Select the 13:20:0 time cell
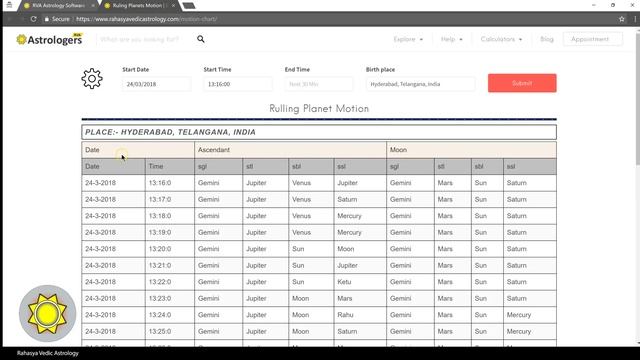 pos(170,249)
